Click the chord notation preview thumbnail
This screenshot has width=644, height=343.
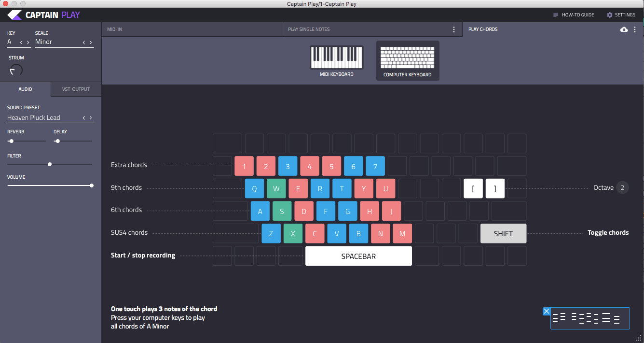click(x=590, y=318)
